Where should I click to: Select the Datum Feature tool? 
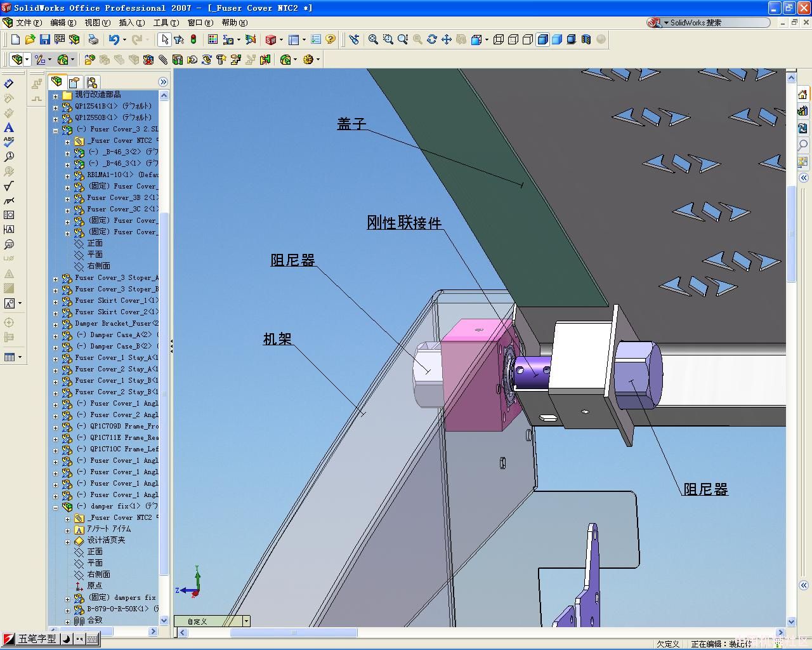(x=9, y=230)
